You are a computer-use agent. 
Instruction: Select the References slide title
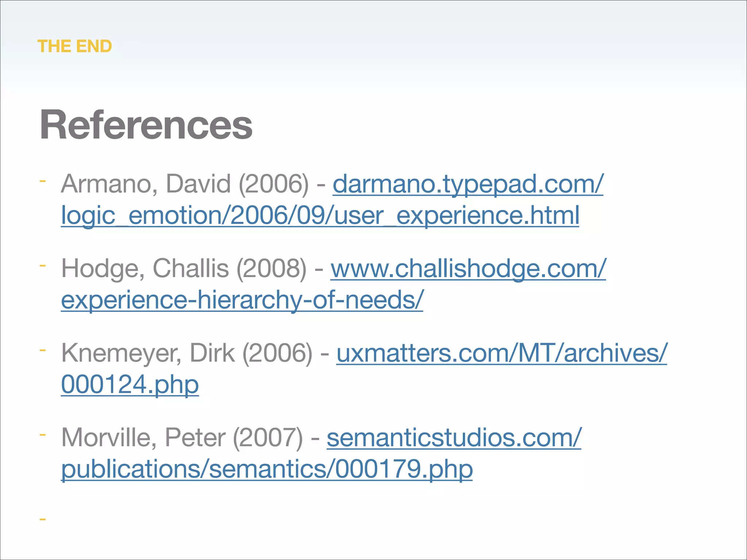pos(146,125)
